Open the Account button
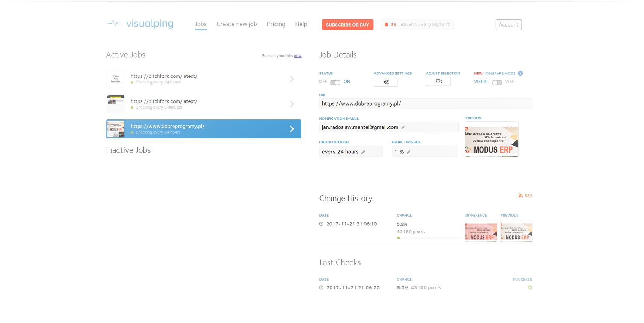 point(508,25)
